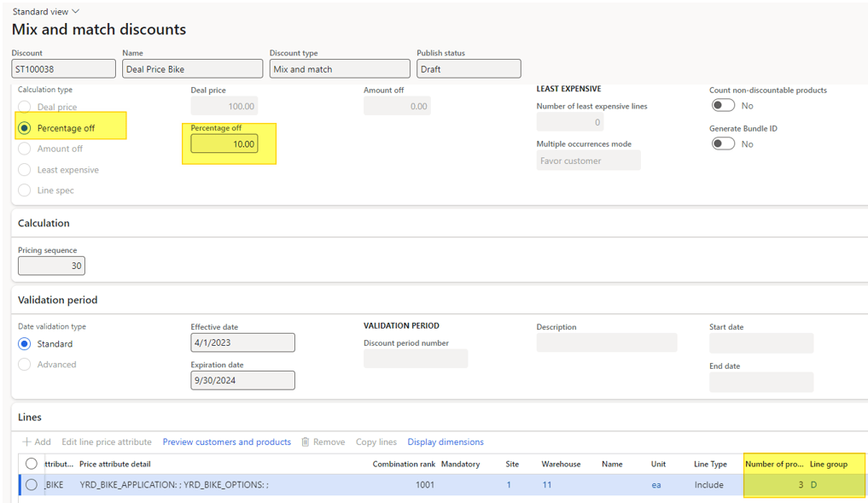This screenshot has width=868, height=503.
Task: Enable Generate Bundle ID
Action: 723,143
